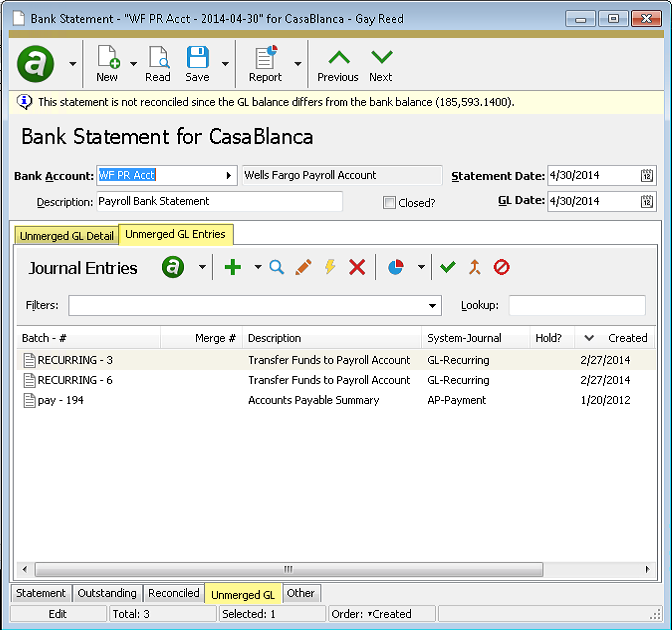Click the green checkmark icon in Journal Entries
Image resolution: width=672 pixels, height=630 pixels.
pyautogui.click(x=447, y=268)
